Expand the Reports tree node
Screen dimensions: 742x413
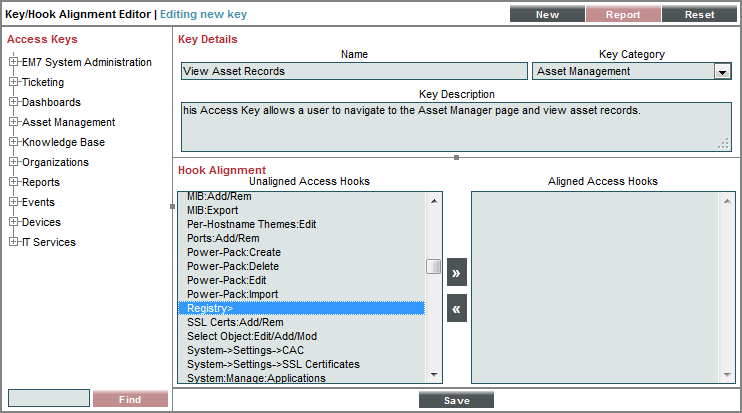[x=13, y=182]
